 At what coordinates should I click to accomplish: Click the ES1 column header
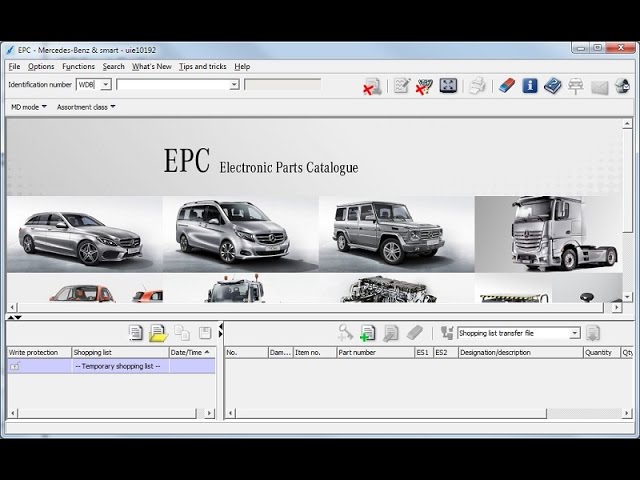click(x=424, y=352)
